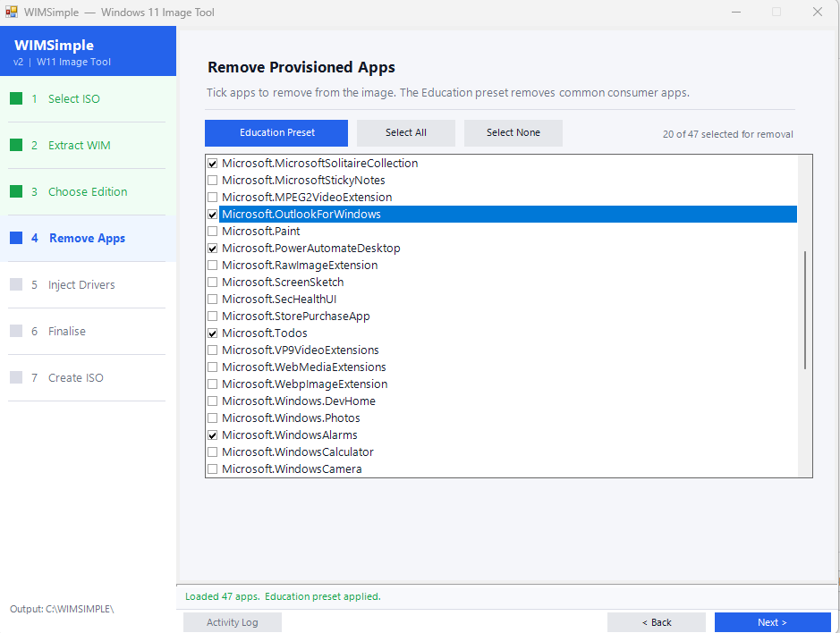The height and width of the screenshot is (633, 840).
Task: Untick the Microsoft.WindowsAlarms checkbox
Action: click(212, 435)
